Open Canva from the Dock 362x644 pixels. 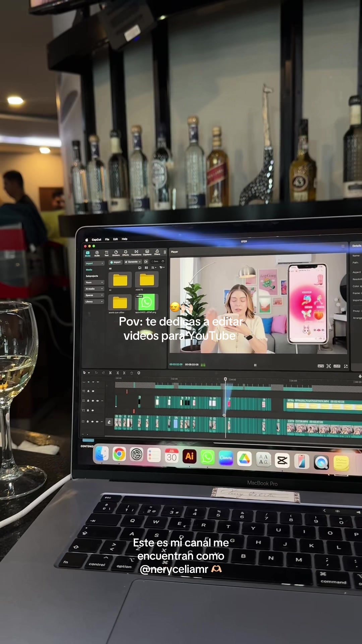point(226,458)
